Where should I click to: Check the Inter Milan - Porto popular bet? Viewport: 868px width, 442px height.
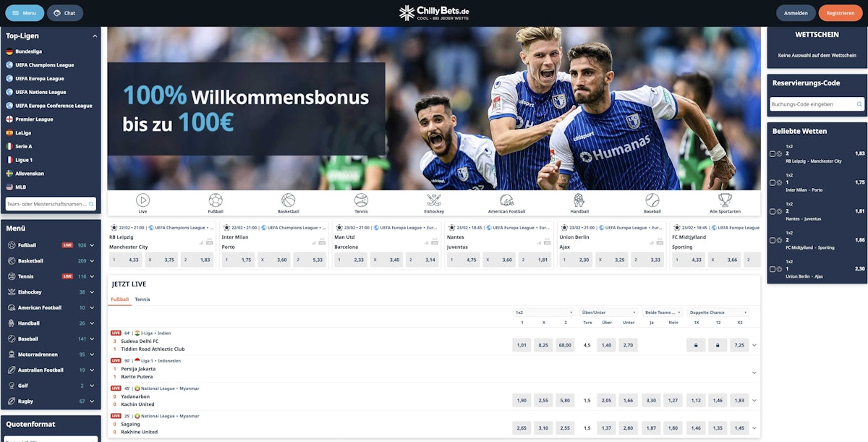coord(773,182)
